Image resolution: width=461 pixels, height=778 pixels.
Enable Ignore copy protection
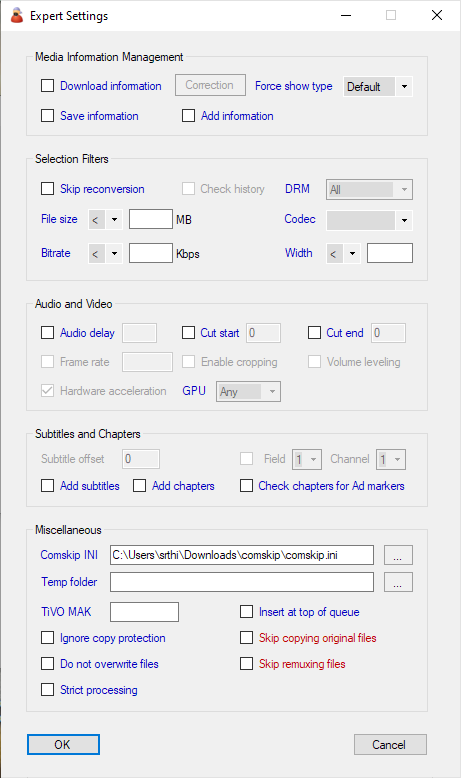click(x=48, y=638)
